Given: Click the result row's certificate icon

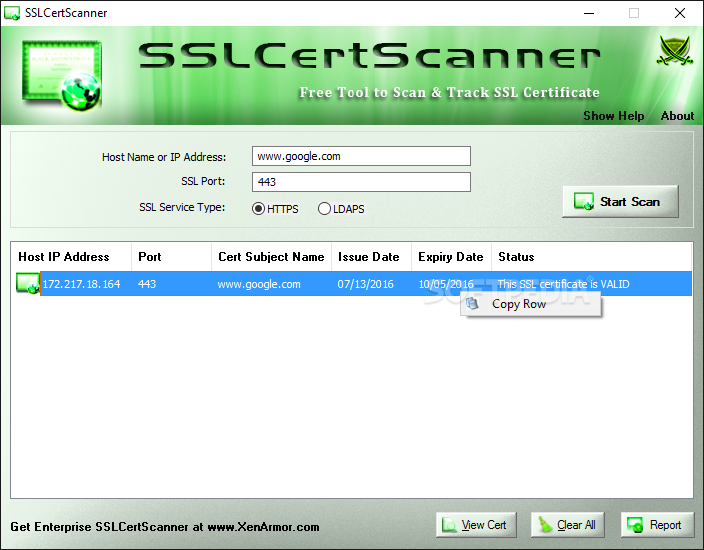Looking at the screenshot, I should [x=27, y=283].
